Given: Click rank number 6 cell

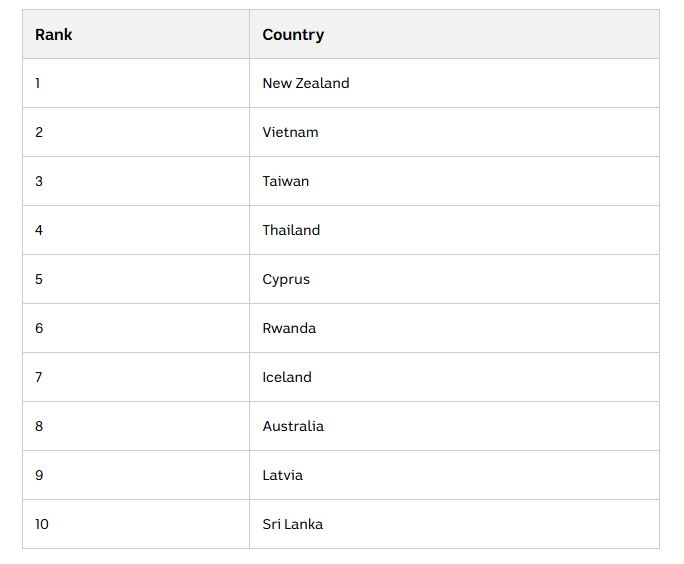Looking at the screenshot, I should (x=136, y=328).
